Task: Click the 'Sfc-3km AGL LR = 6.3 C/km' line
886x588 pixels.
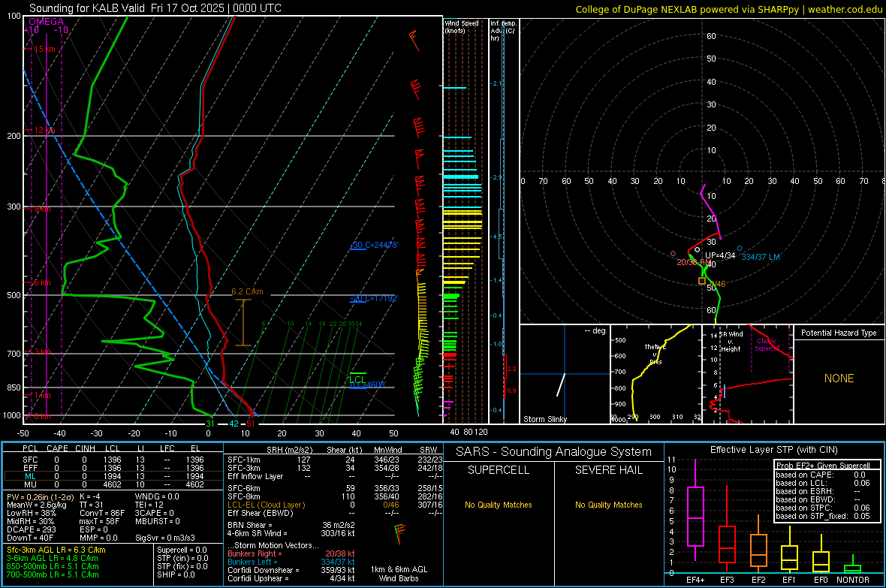Action: [x=56, y=550]
